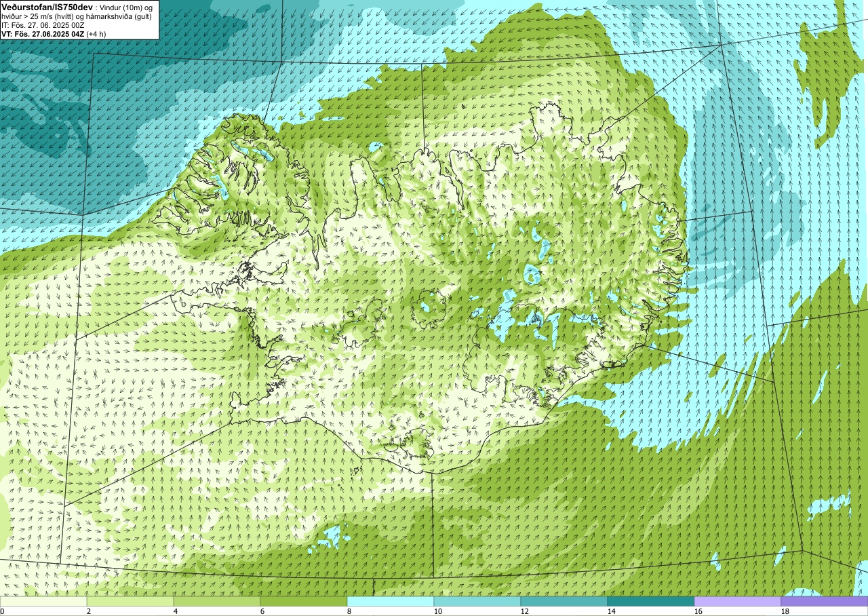Screen dimensions: 868x616
Task: Click the light green 2–4 m/s legend swatch
Action: coord(130,601)
